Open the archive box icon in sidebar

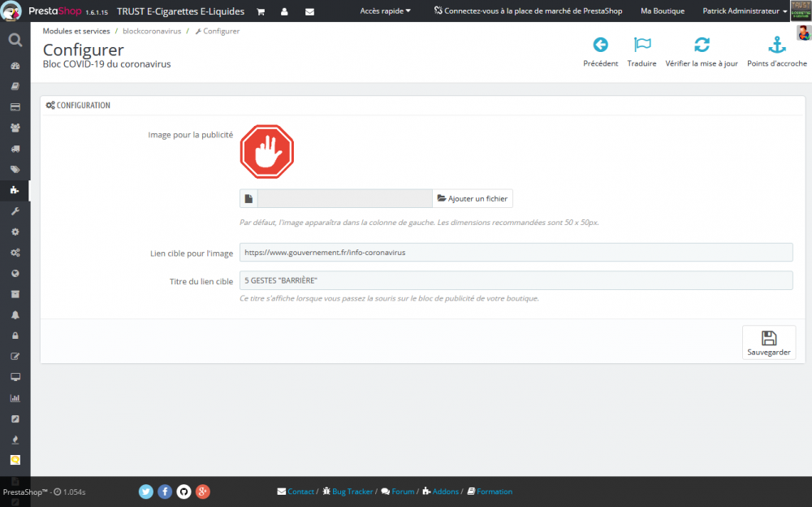pyautogui.click(x=15, y=294)
